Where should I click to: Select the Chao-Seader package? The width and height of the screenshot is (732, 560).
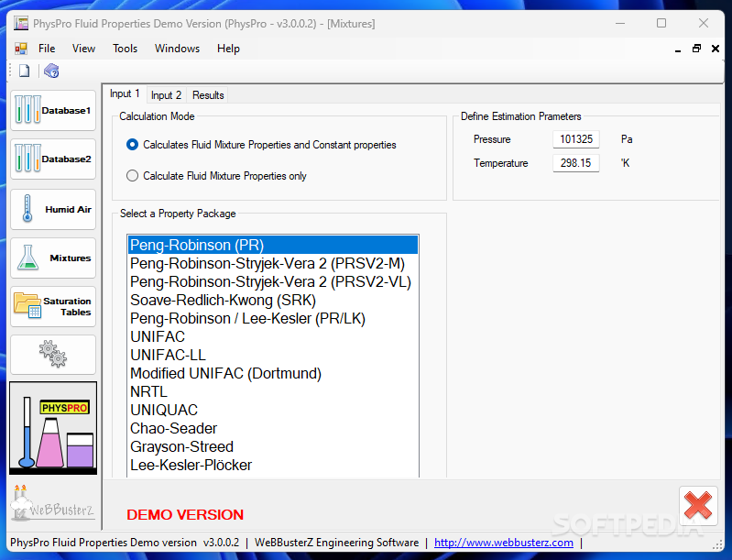pyautogui.click(x=273, y=428)
